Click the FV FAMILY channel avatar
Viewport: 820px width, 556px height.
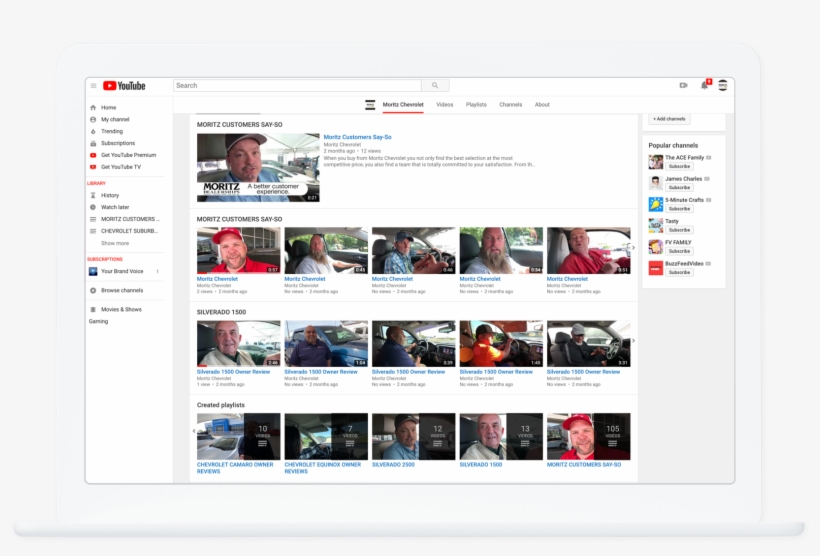[656, 246]
